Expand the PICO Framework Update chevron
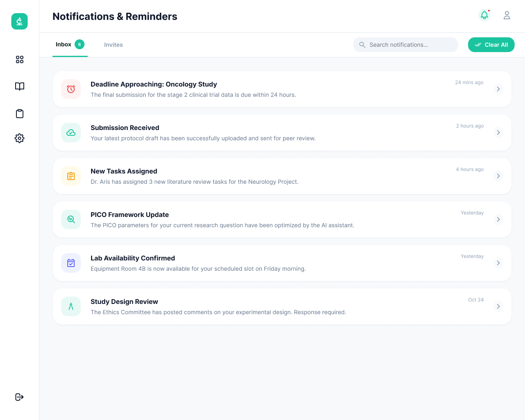Screen dimensions: 525x420 pyautogui.click(x=498, y=219)
